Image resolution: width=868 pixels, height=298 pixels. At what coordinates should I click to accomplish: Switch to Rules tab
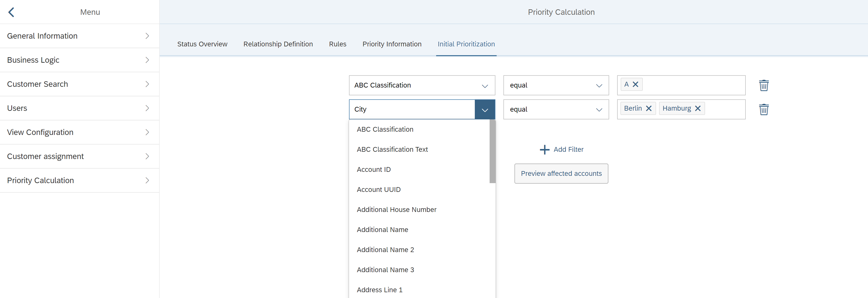338,44
